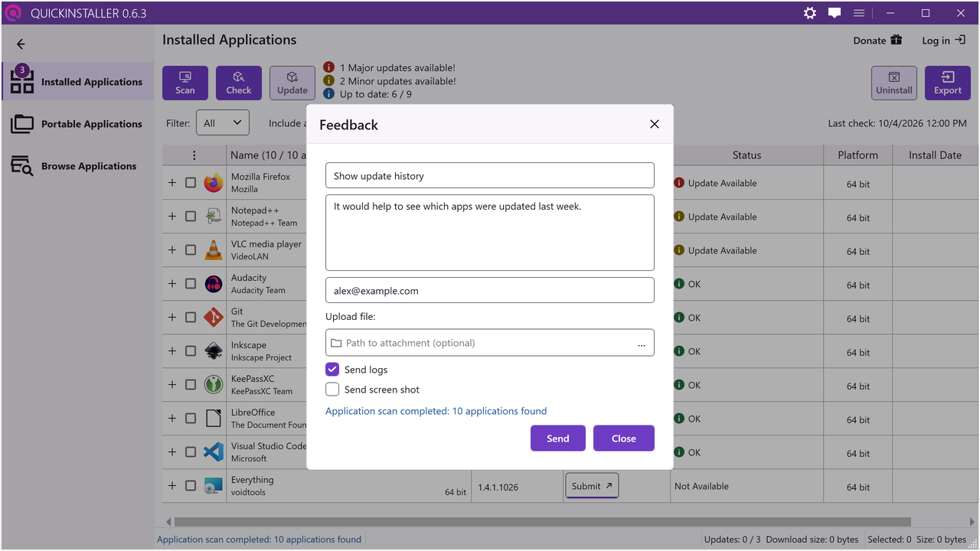The width and height of the screenshot is (980, 551).
Task: Check the Notepad++ row checkbox
Action: [191, 217]
